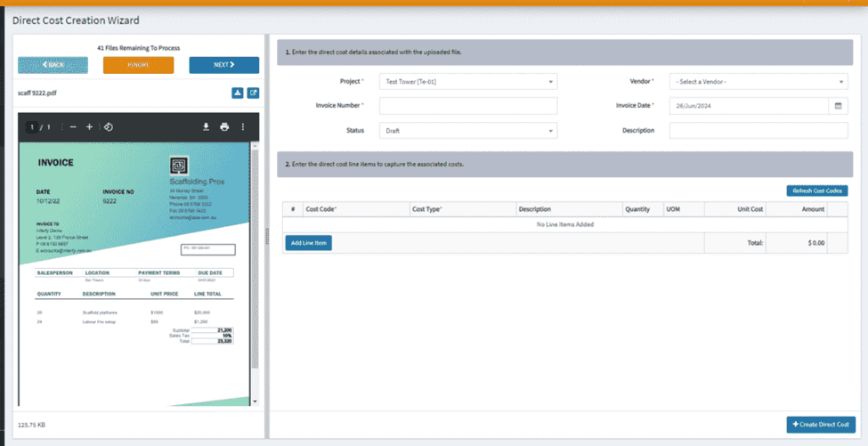The image size is (868, 446).
Task: Click into the Description text field
Action: (x=758, y=131)
